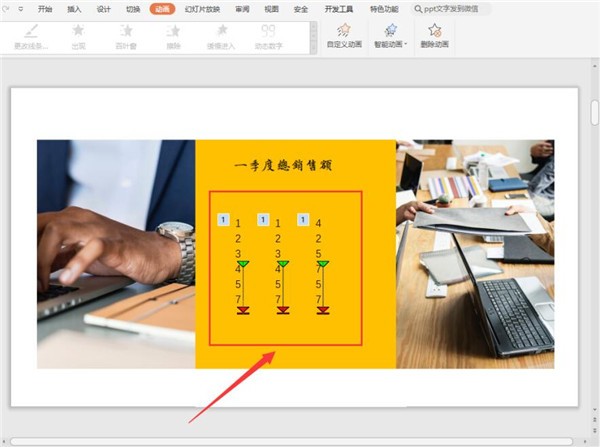Select the office desk laptop photo
Viewport: 600px width, 447px height.
475,254
